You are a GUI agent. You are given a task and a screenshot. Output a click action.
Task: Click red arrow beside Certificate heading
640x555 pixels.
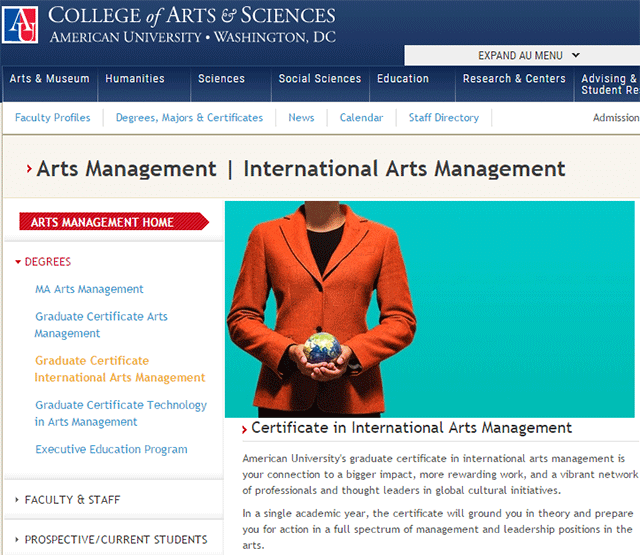click(x=244, y=429)
